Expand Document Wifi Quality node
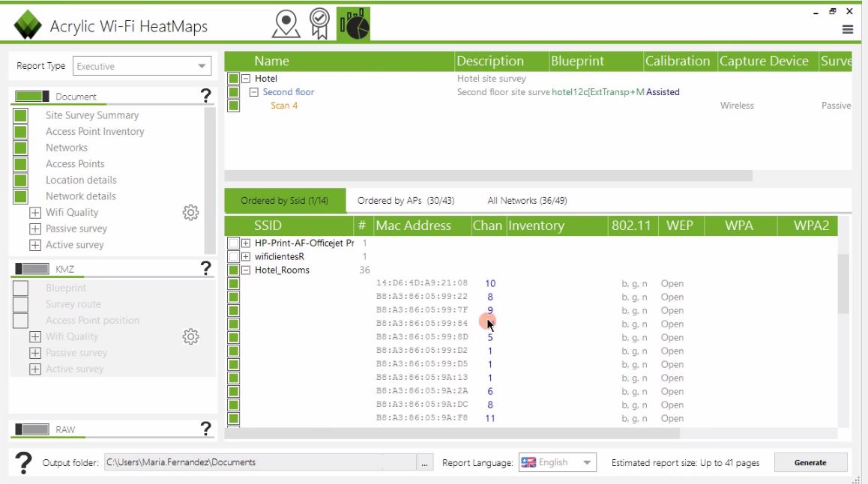The width and height of the screenshot is (868, 484). (35, 213)
